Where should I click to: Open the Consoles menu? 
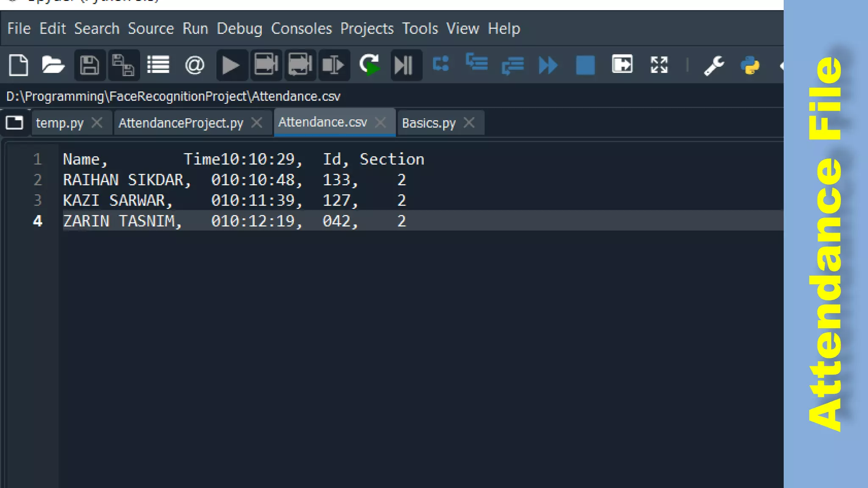coord(301,29)
